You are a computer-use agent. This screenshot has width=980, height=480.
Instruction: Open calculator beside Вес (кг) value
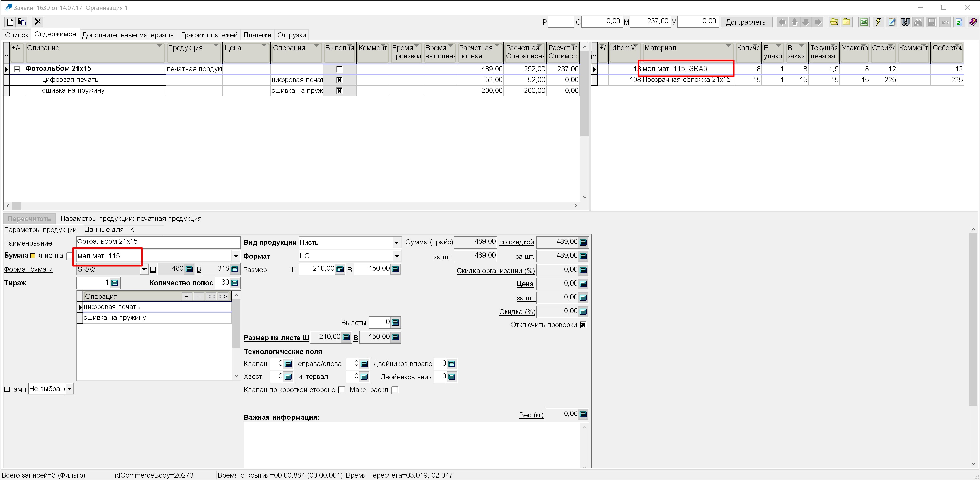pyautogui.click(x=583, y=414)
